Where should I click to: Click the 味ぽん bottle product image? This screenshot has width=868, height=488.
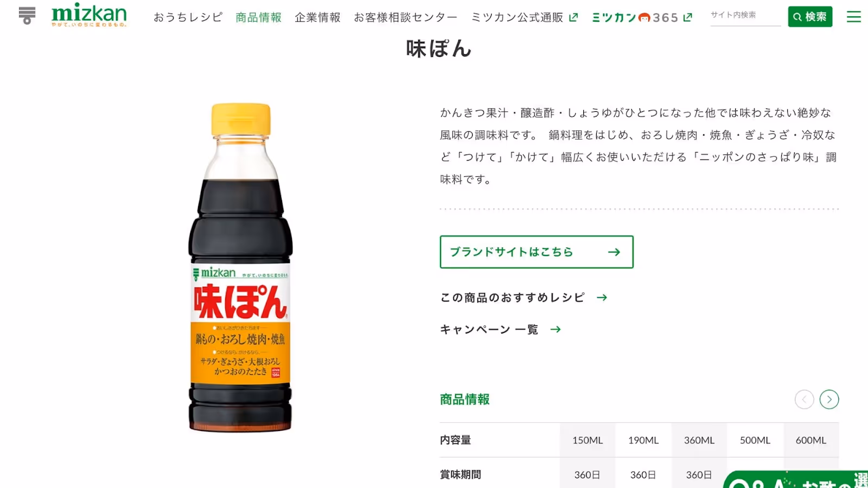[240, 267]
